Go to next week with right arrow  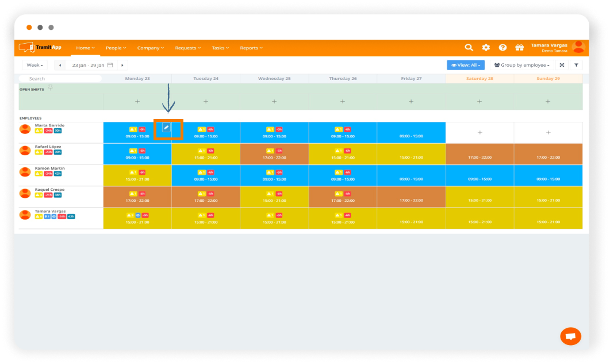122,66
